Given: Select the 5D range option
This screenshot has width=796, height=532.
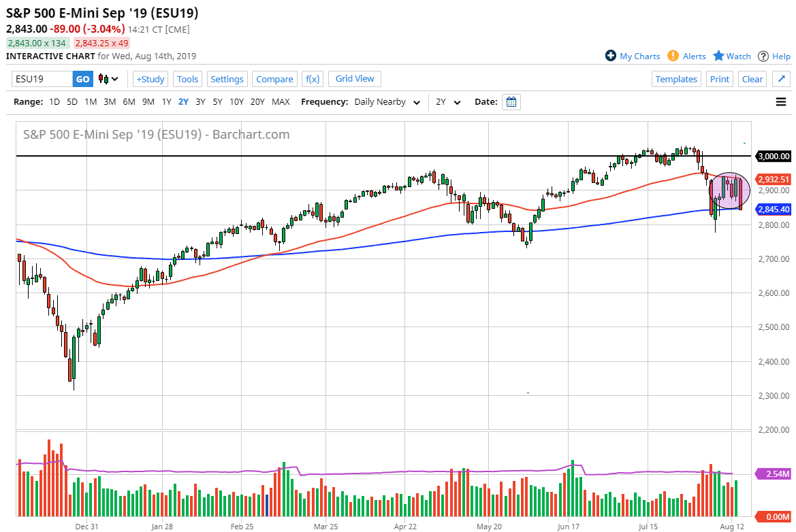Looking at the screenshot, I should click(x=71, y=101).
